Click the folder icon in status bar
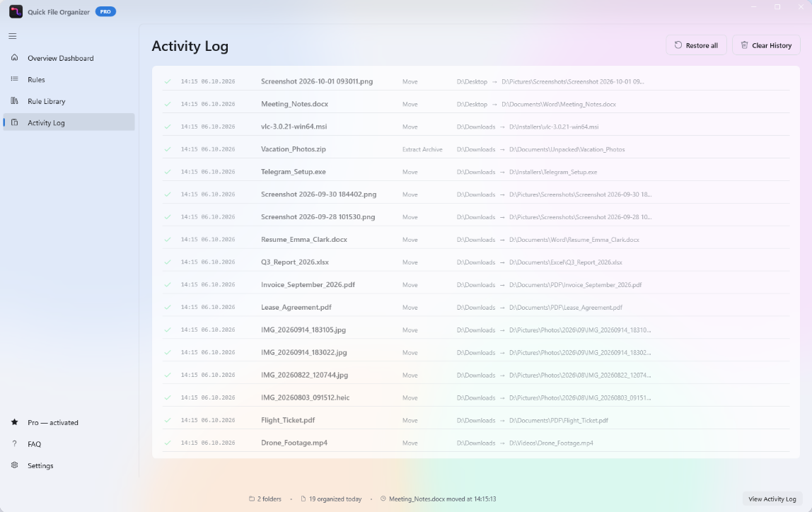812x512 pixels. 252,499
